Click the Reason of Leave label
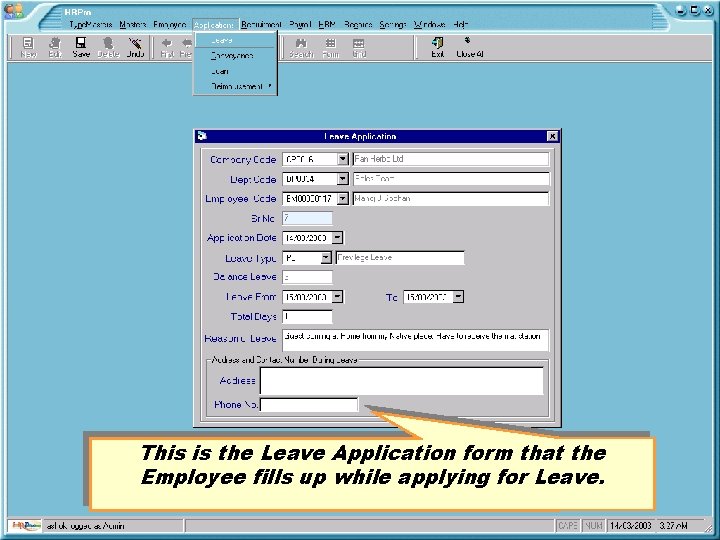The height and width of the screenshot is (540, 720). pyautogui.click(x=240, y=338)
